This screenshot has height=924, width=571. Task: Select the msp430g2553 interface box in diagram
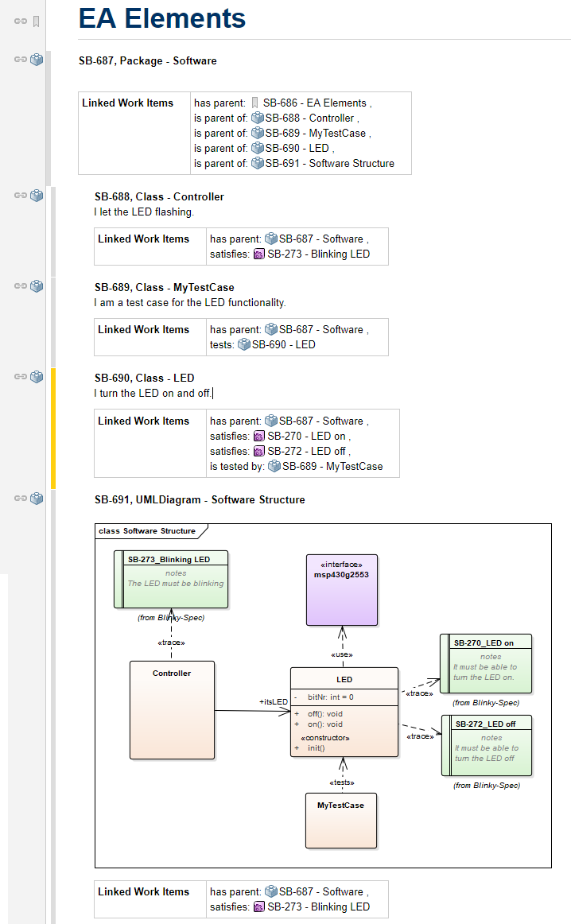click(x=342, y=590)
